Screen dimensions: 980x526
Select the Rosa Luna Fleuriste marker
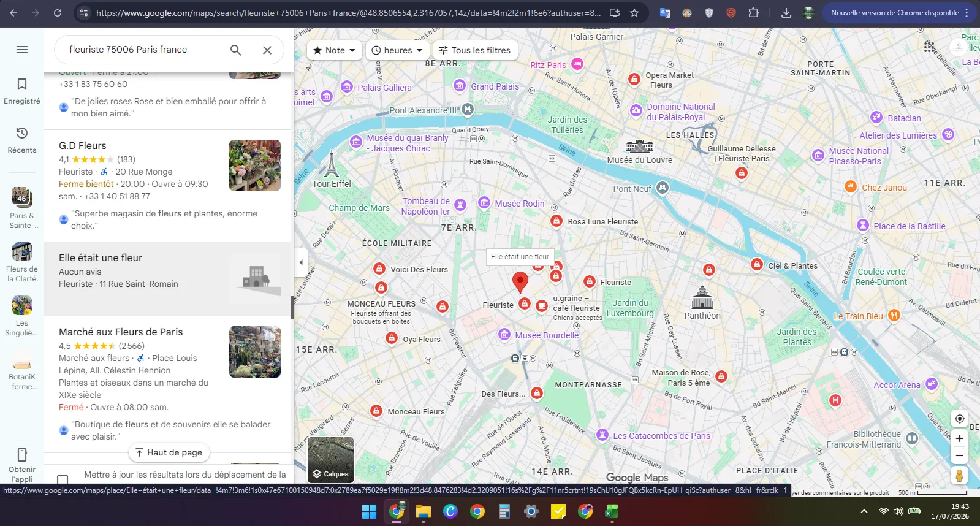tap(556, 221)
